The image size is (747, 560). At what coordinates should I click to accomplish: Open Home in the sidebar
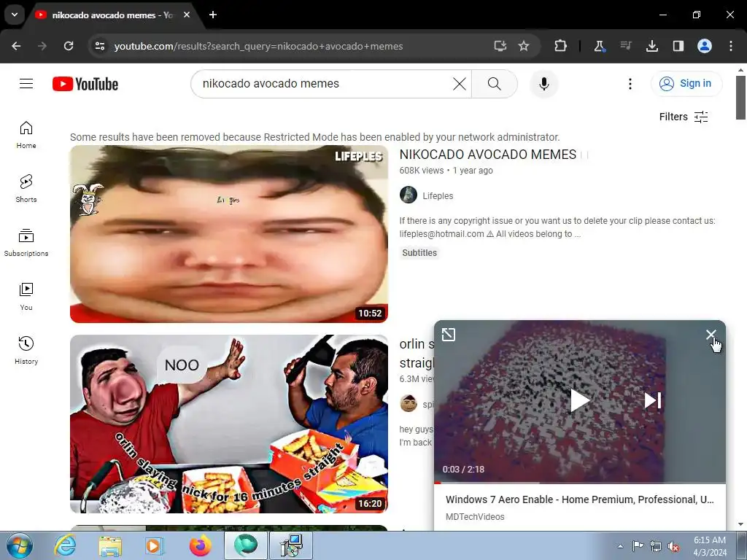tap(26, 135)
